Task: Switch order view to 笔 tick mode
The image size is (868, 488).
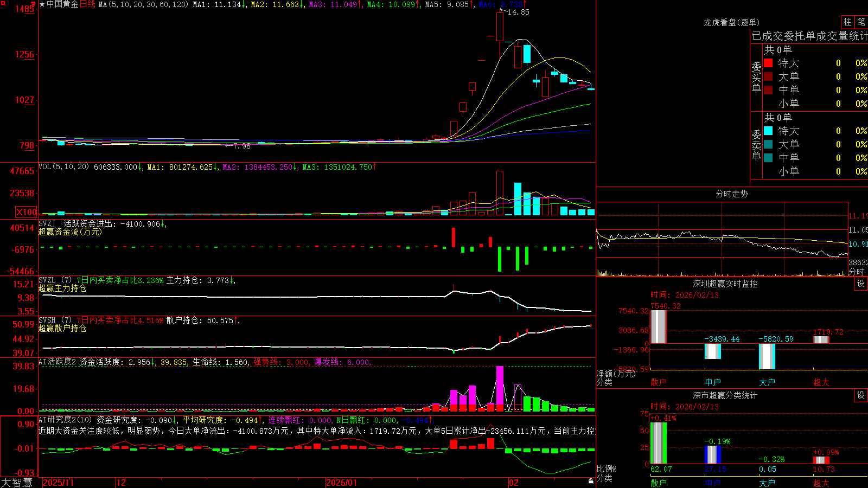Action: [861, 22]
